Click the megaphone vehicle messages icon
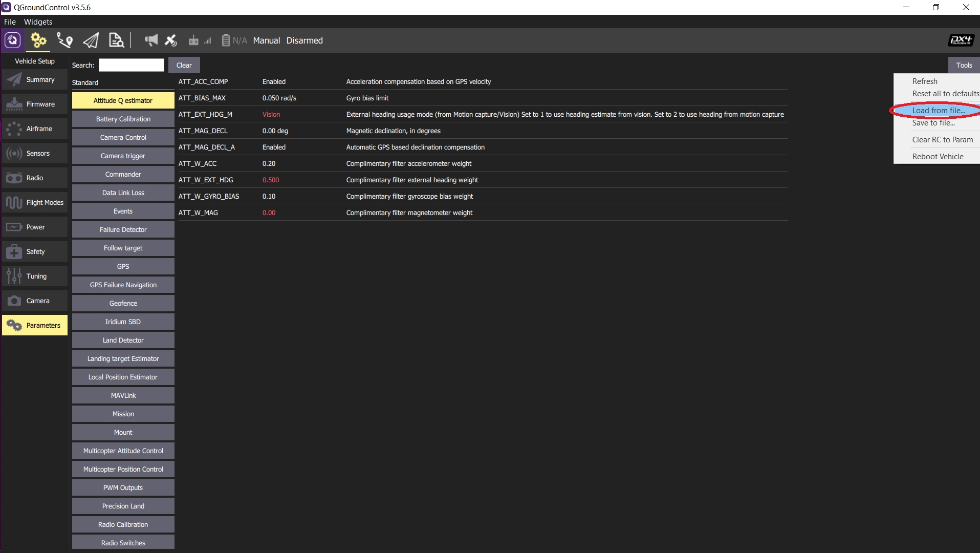Image resolution: width=980 pixels, height=553 pixels. point(151,40)
